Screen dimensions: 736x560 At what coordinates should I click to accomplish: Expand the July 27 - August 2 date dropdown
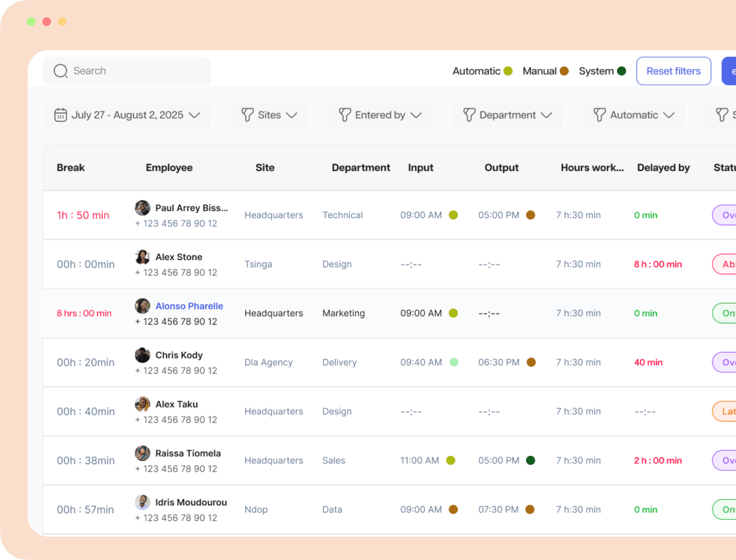195,115
